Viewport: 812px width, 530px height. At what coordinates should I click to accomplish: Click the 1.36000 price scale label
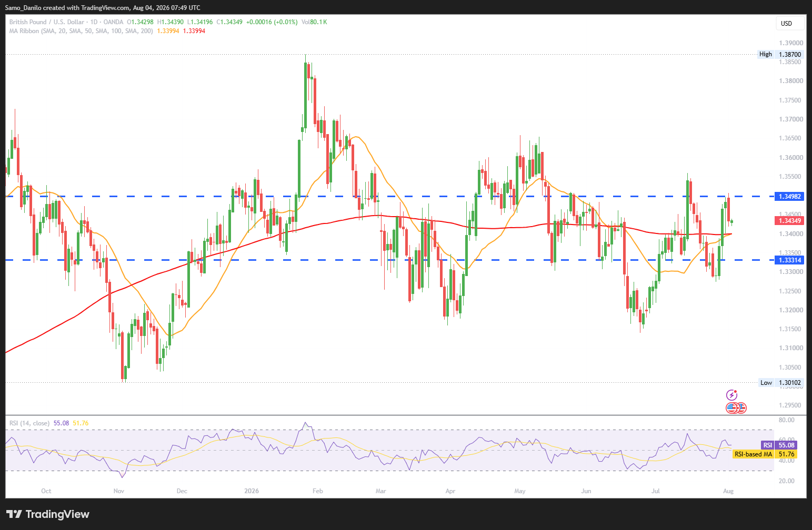(791, 158)
